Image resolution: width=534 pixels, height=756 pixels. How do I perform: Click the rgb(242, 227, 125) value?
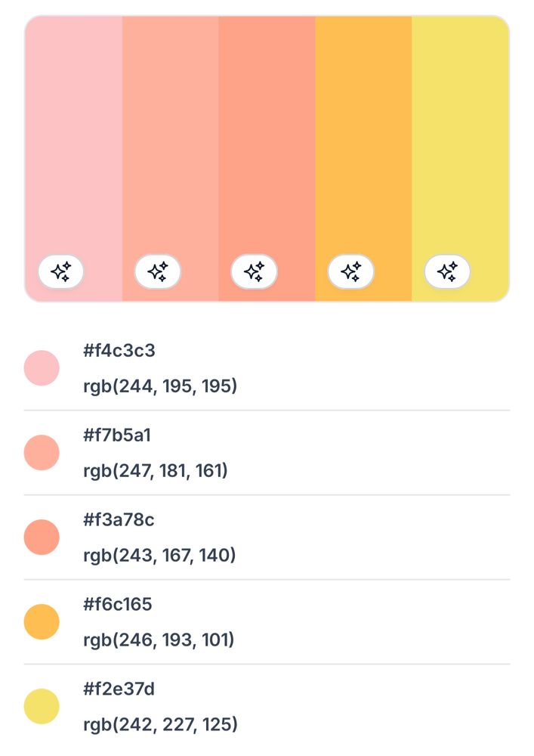(x=160, y=725)
